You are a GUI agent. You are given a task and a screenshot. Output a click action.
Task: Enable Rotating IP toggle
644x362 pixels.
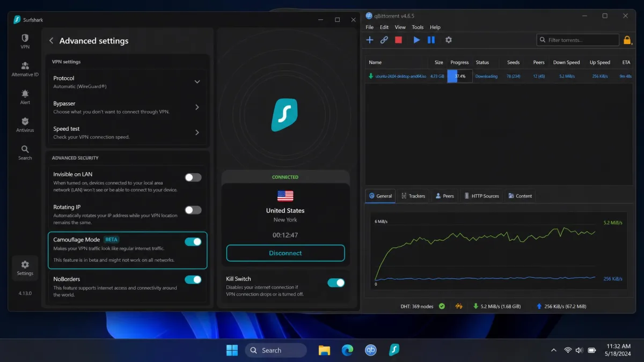(x=193, y=210)
